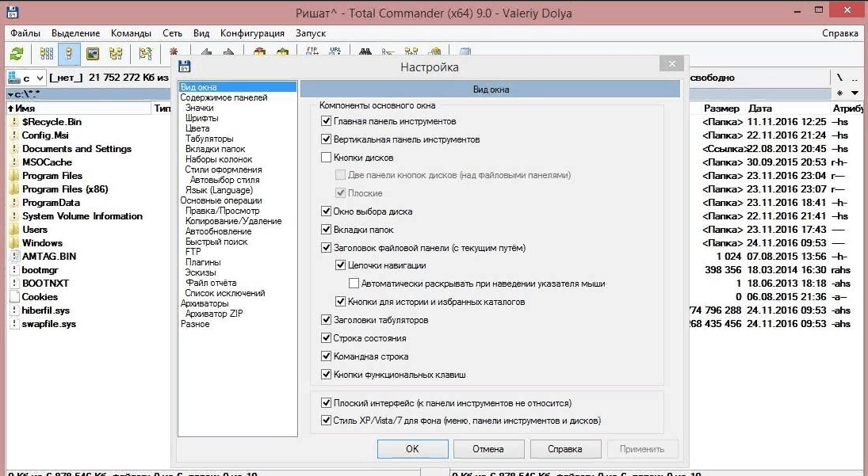Enable the Кнопки дисков checkbox
This screenshot has width=868, height=476.
[x=326, y=158]
